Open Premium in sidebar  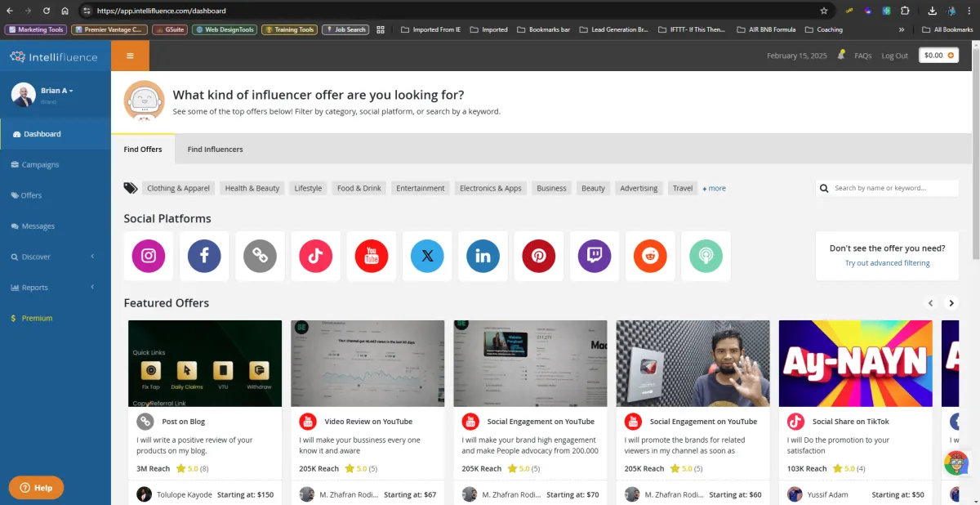point(56,318)
